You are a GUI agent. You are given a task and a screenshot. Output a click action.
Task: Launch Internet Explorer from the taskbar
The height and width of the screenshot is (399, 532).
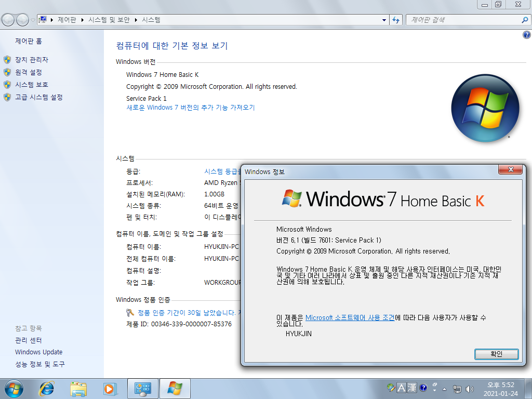[46, 389]
